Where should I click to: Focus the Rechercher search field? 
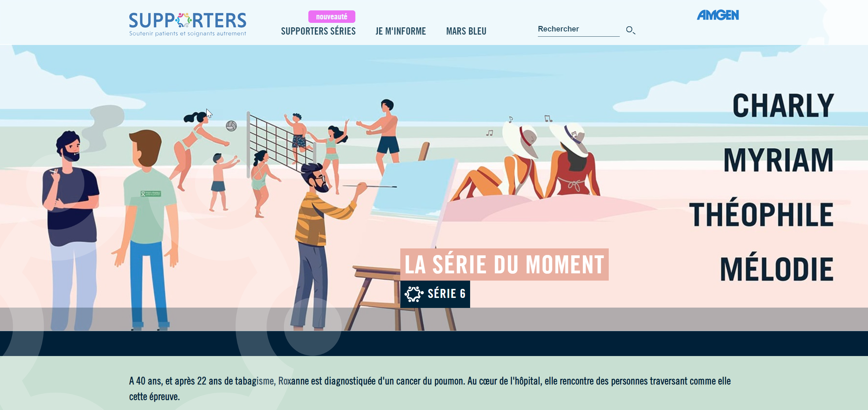click(578, 29)
